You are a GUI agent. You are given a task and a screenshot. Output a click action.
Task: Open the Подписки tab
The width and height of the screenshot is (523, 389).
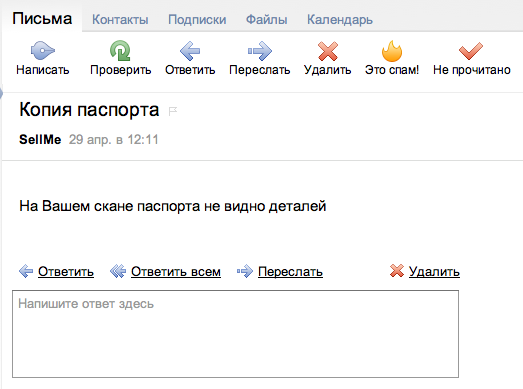pos(197,20)
